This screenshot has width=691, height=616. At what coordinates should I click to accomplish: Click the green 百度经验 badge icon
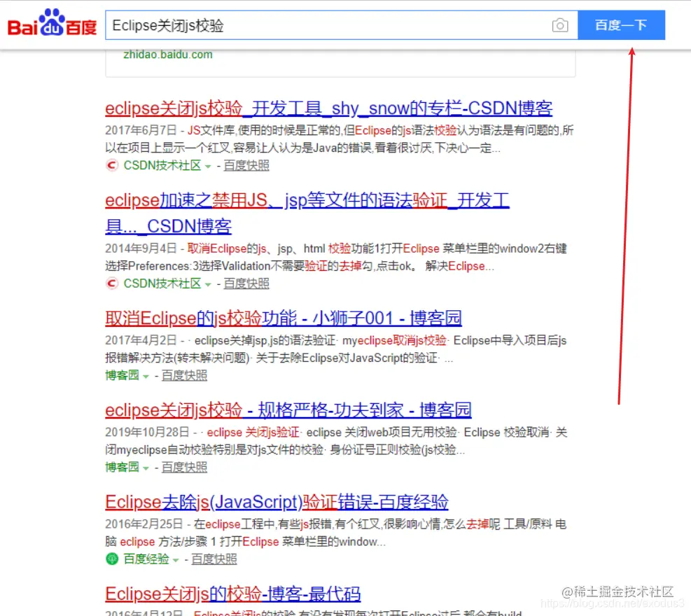point(110,559)
